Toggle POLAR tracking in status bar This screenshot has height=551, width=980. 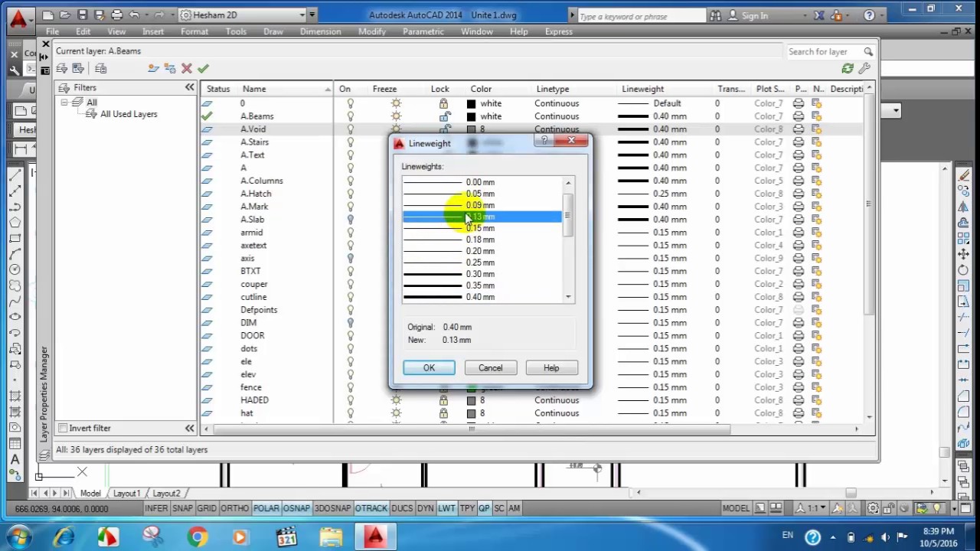click(266, 508)
